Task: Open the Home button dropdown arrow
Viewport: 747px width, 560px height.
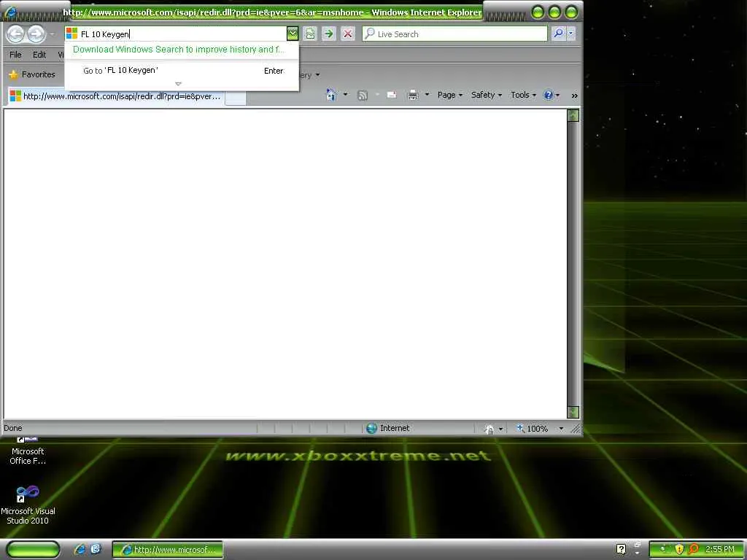Action: (x=345, y=95)
